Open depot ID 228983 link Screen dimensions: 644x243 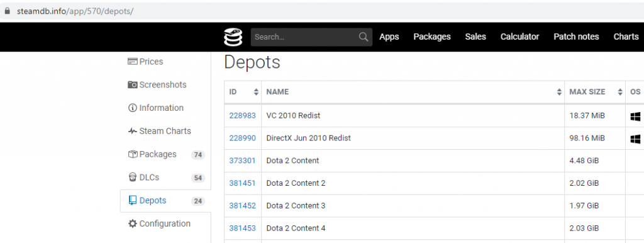coord(242,116)
